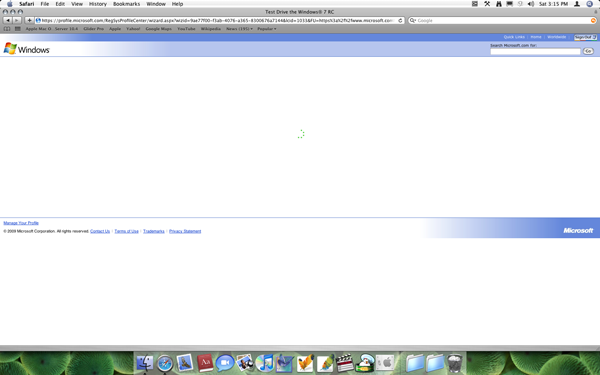600x375 pixels.
Task: Click the binoculars icon in menu bar
Action: coord(499,4)
